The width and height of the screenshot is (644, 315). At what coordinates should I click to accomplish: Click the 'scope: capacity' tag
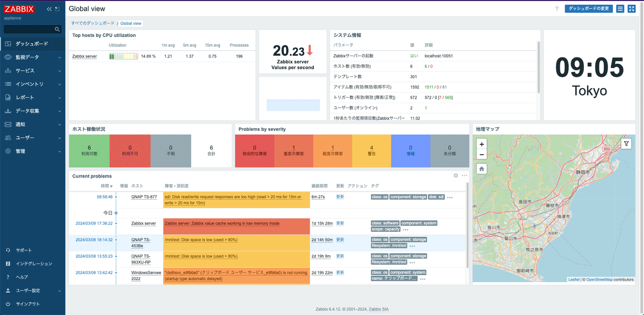[x=386, y=229]
